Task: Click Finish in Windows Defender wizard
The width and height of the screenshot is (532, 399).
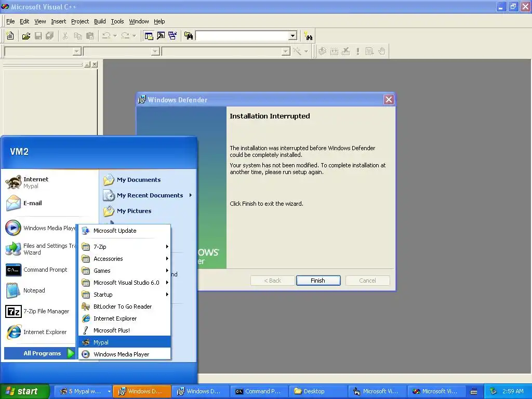Action: pyautogui.click(x=318, y=281)
